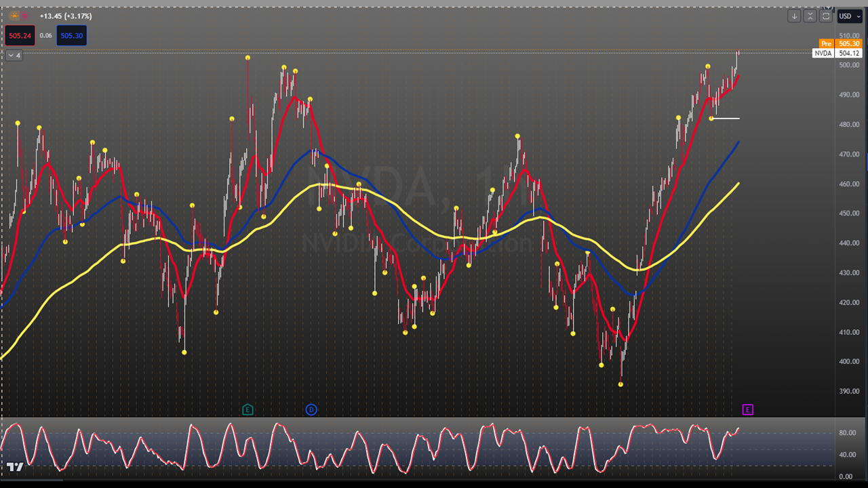This screenshot has width=868, height=488.
Task: Click the red 505.24 sell price button
Action: point(20,35)
